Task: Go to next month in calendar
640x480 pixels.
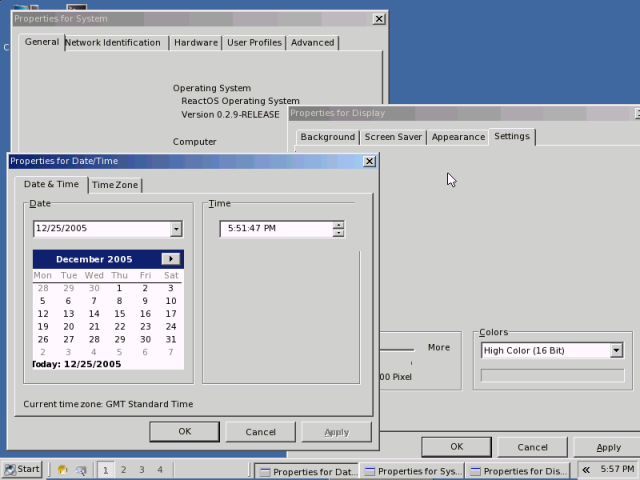Action: 171,259
